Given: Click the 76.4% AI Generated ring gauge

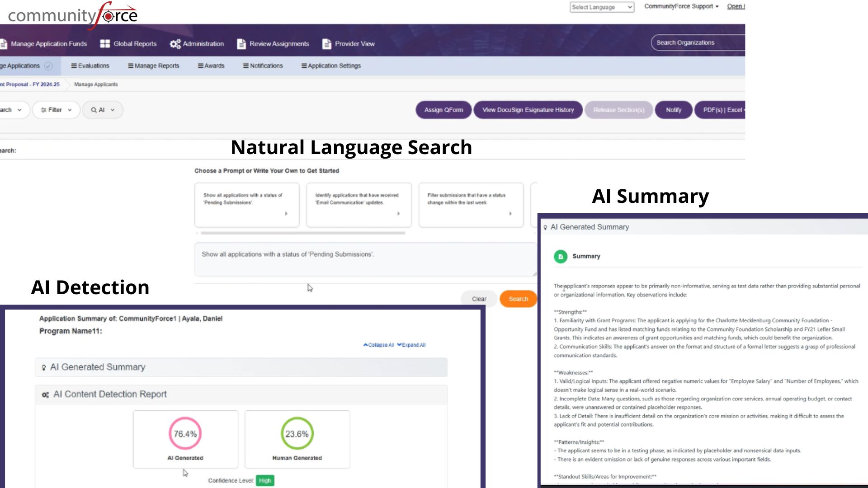Looking at the screenshot, I should [x=185, y=433].
